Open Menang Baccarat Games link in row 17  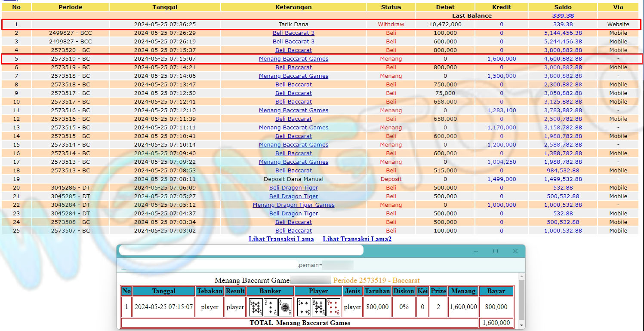293,162
